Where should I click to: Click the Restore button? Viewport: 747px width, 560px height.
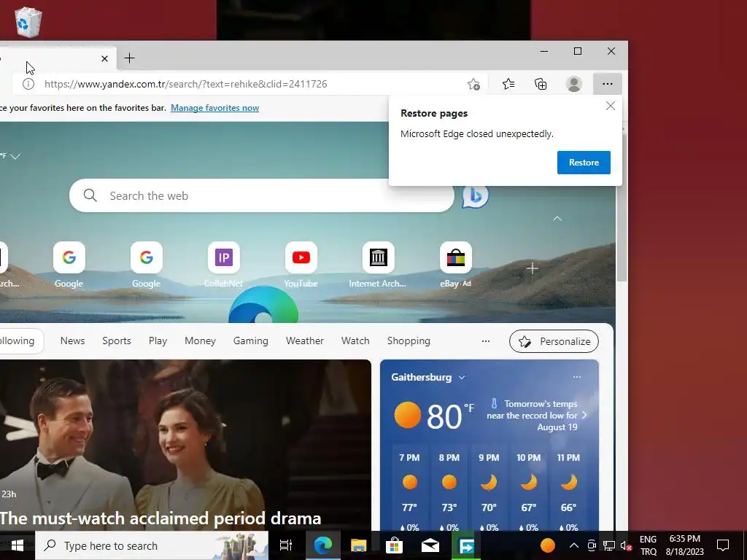tap(584, 163)
